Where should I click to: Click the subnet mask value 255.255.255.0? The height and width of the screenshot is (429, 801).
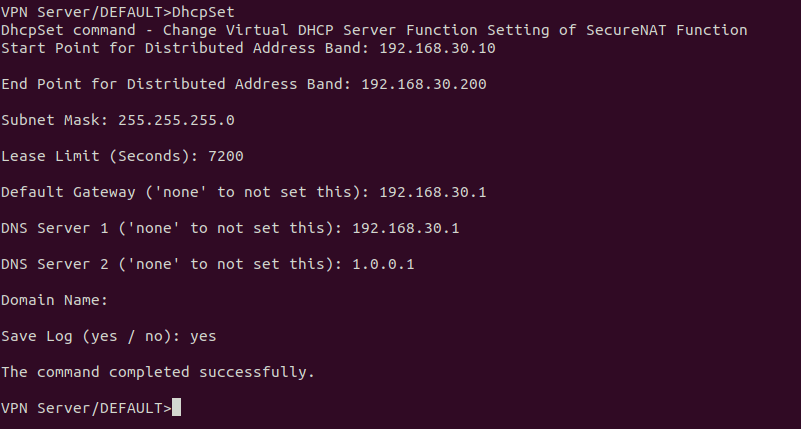click(176, 120)
